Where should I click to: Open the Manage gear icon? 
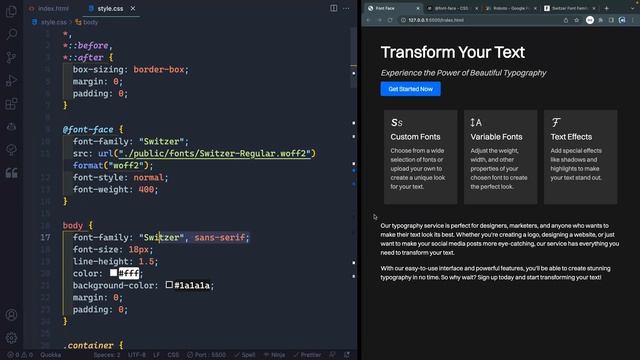click(x=11, y=338)
